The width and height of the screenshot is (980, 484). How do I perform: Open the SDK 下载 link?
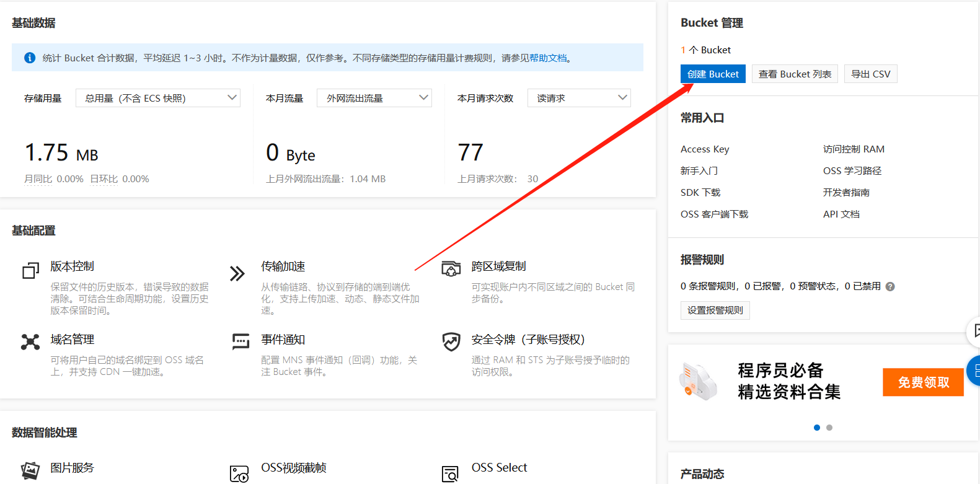(700, 192)
